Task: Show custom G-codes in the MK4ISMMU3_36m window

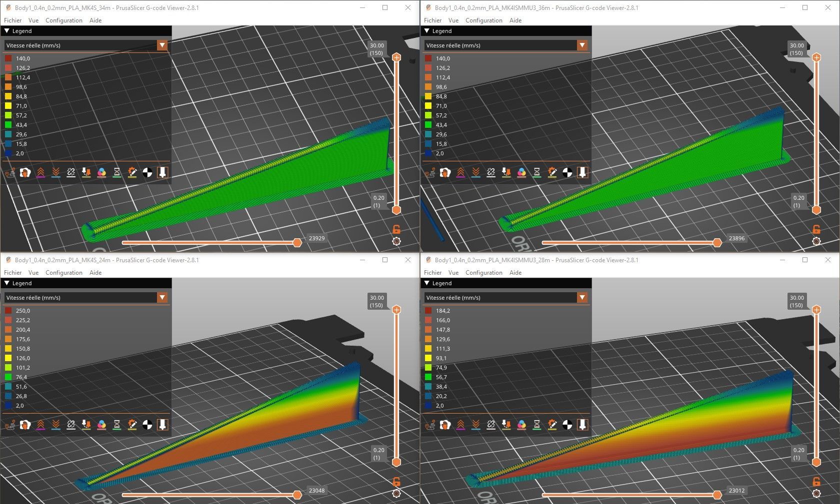Action: [x=552, y=173]
